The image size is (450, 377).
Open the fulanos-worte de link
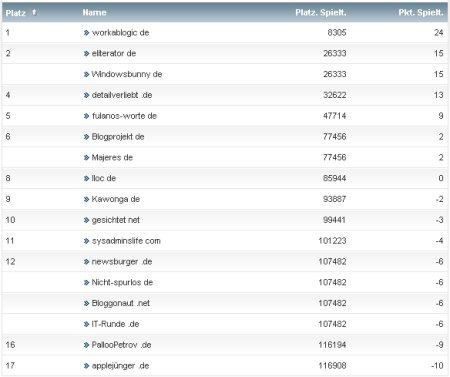pos(124,116)
